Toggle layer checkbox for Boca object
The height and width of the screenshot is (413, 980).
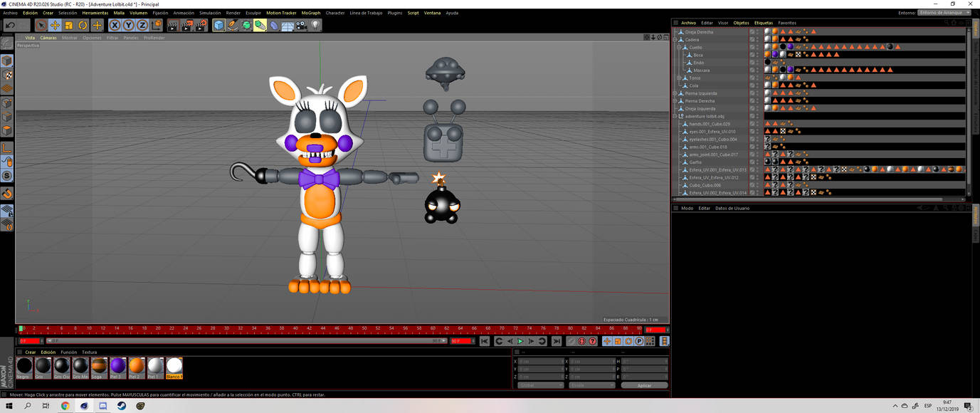[x=752, y=55]
